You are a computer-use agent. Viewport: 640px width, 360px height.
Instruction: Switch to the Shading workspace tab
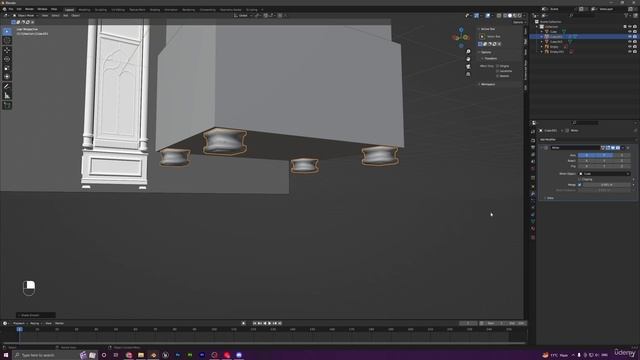[x=155, y=9]
